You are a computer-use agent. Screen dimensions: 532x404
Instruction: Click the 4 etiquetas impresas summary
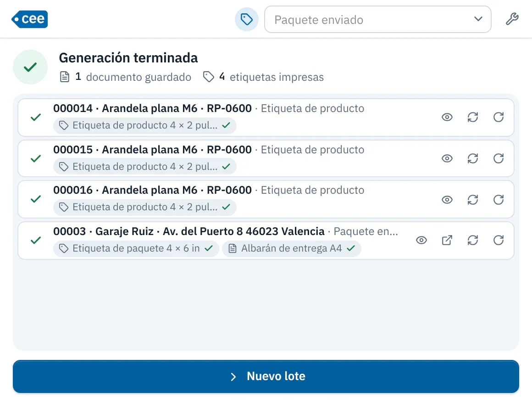263,77
